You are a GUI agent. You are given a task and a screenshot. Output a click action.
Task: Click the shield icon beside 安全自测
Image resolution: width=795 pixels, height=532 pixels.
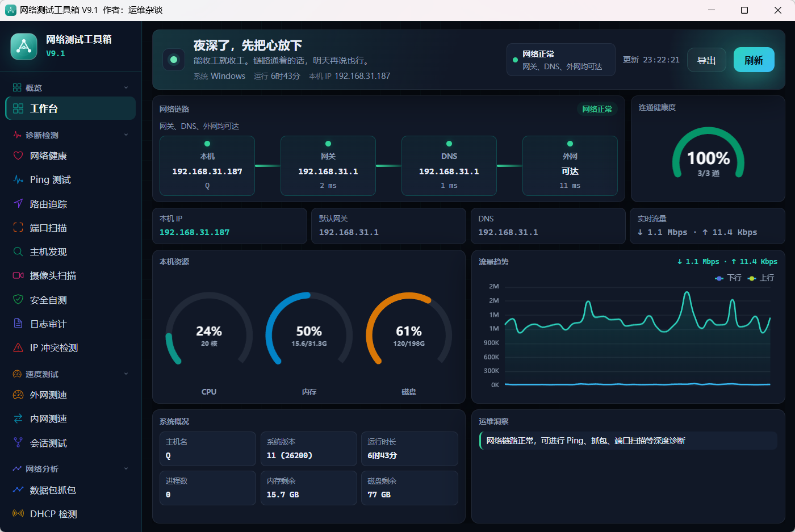pos(18,299)
